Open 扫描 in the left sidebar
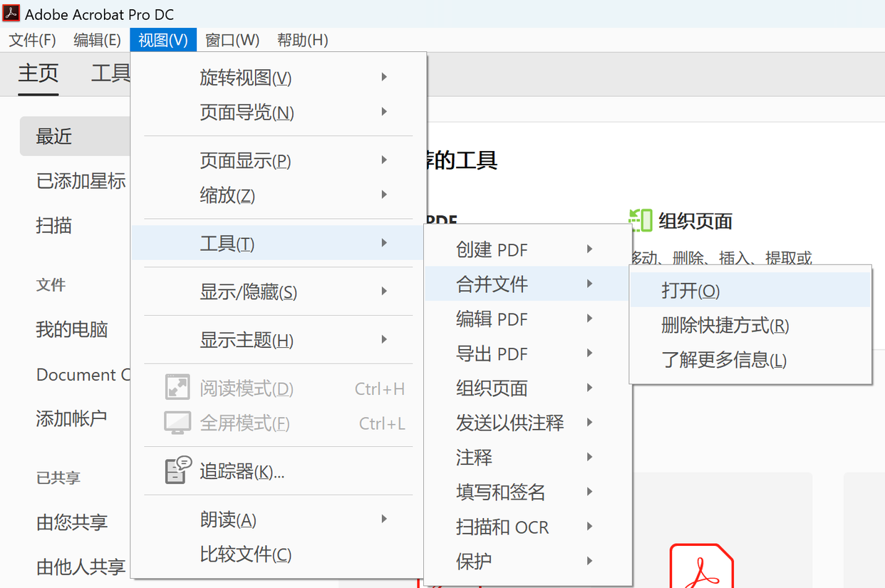This screenshot has height=588, width=885. [x=54, y=226]
